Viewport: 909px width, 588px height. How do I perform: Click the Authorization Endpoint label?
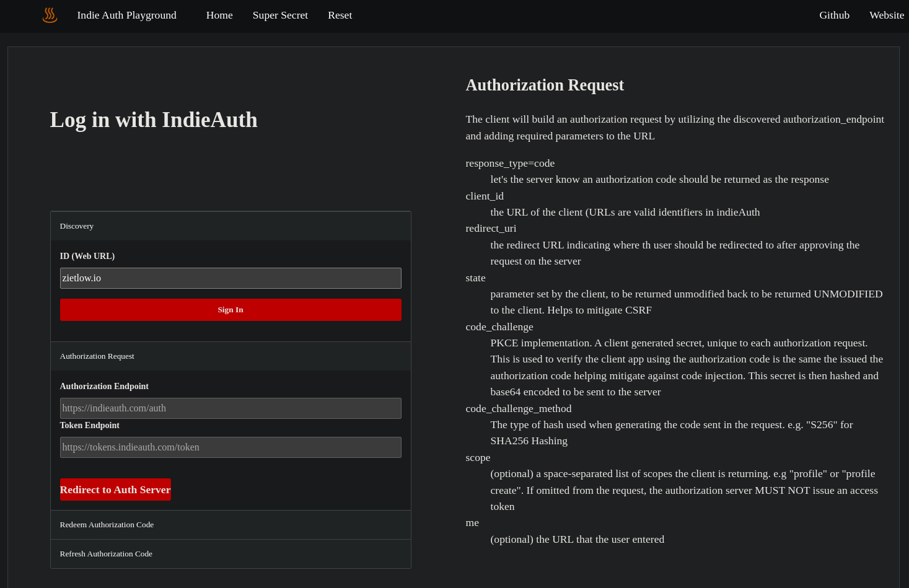(x=104, y=386)
